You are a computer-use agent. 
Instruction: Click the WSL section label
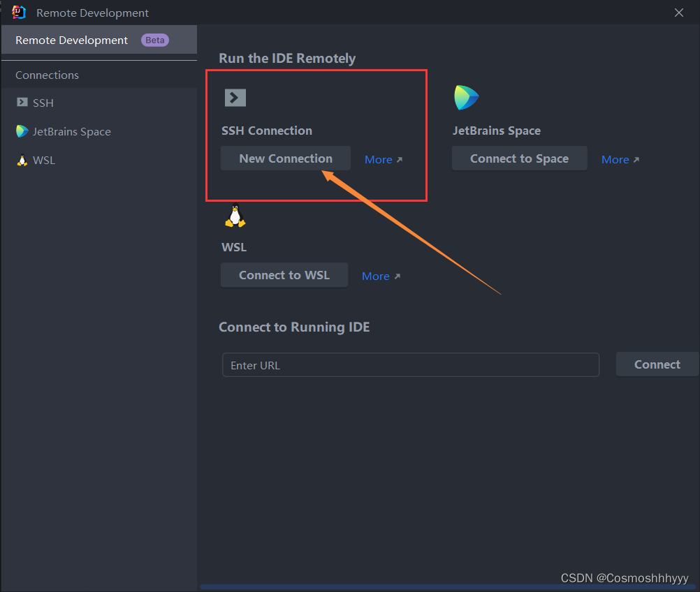pos(234,247)
